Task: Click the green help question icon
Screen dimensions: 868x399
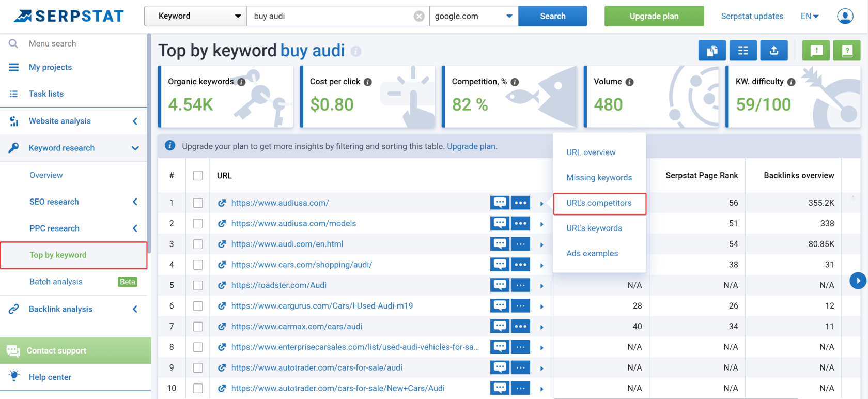Action: (847, 51)
